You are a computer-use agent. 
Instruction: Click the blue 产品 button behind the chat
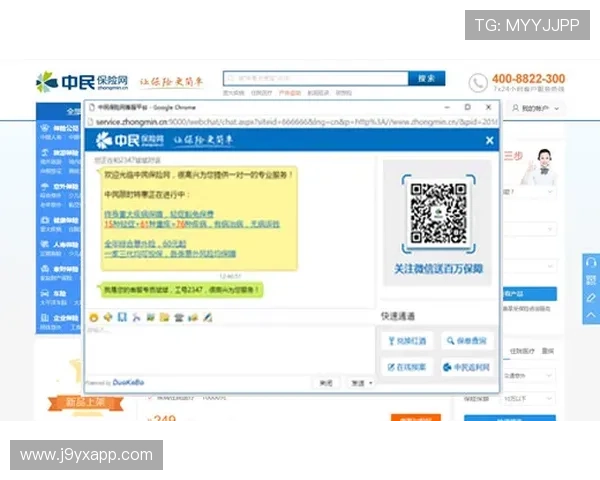pos(529,294)
